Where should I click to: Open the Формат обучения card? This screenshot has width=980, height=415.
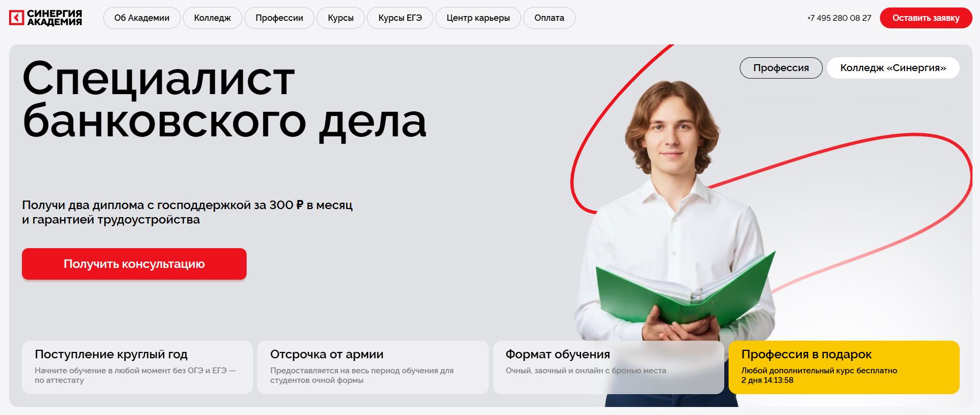point(608,367)
